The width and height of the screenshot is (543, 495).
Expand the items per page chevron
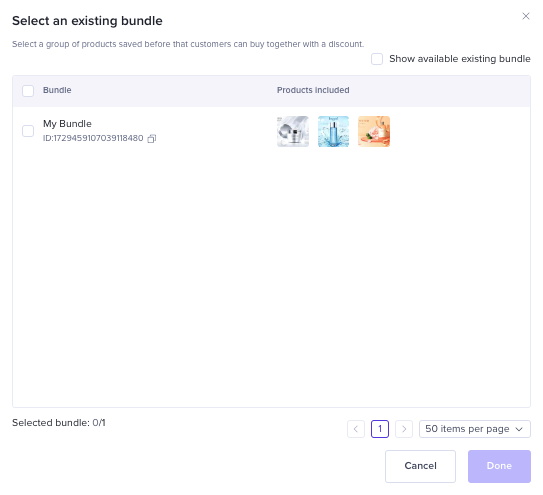tap(519, 429)
